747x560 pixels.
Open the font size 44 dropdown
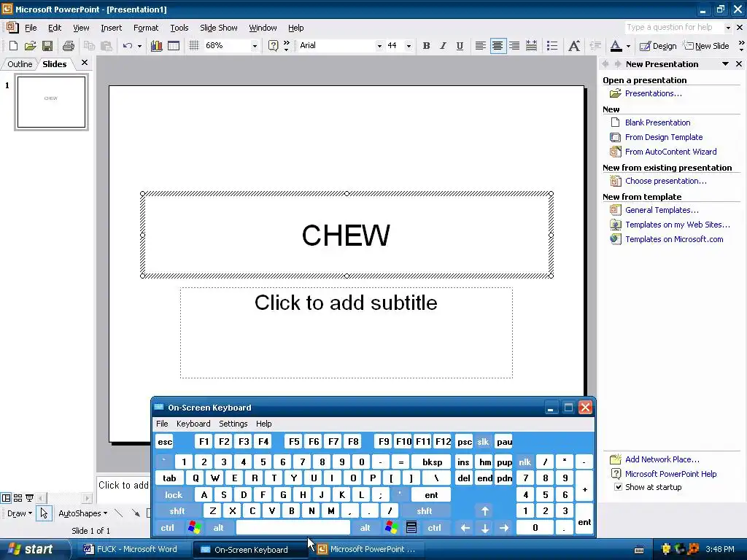(409, 46)
